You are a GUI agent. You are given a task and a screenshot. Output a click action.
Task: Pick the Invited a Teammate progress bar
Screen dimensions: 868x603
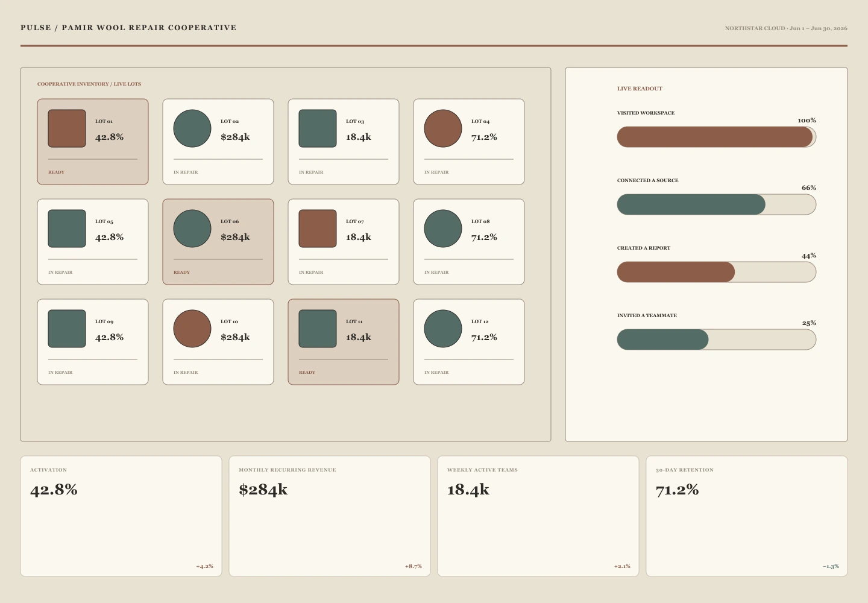coord(717,339)
